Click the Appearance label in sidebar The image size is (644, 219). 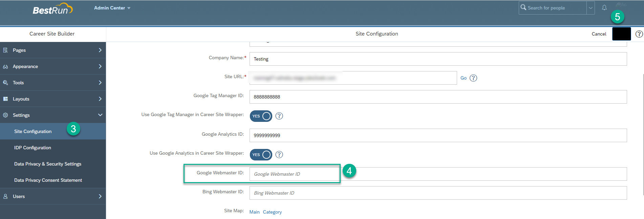25,66
